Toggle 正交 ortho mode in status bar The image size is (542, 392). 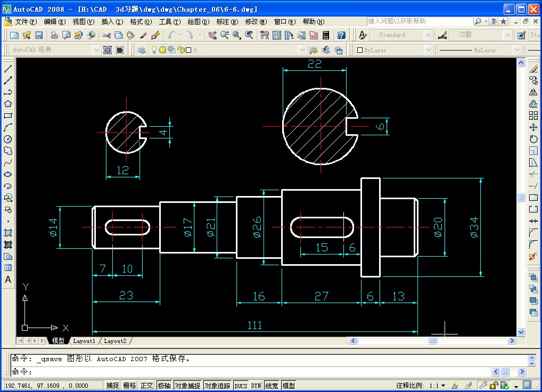click(x=146, y=386)
